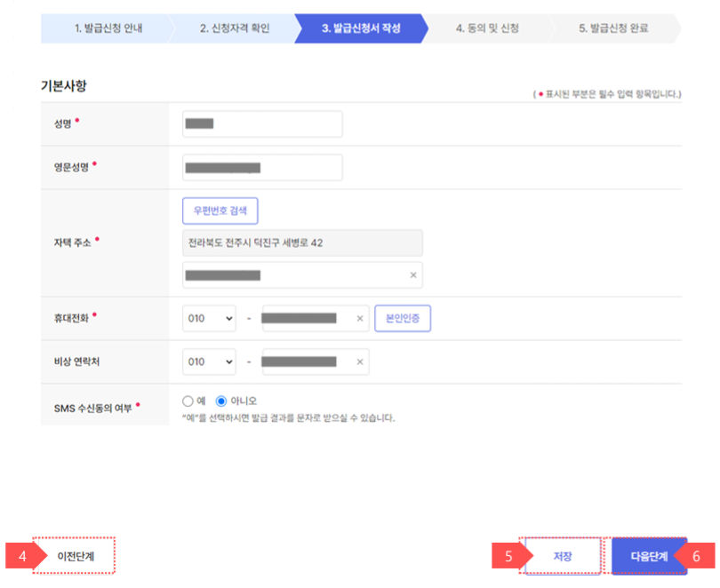Click the 우편번호 검색 postal code button
The height and width of the screenshot is (588, 720).
[x=220, y=211]
